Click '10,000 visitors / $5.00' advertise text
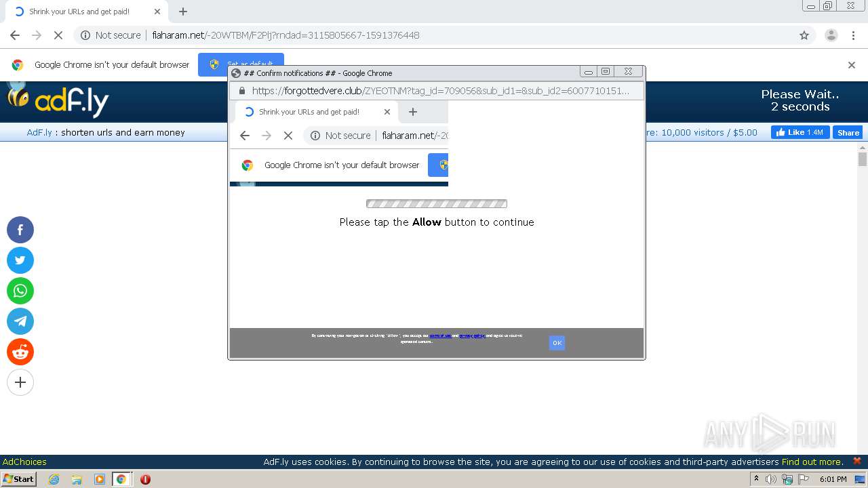868x488 pixels. tap(709, 133)
